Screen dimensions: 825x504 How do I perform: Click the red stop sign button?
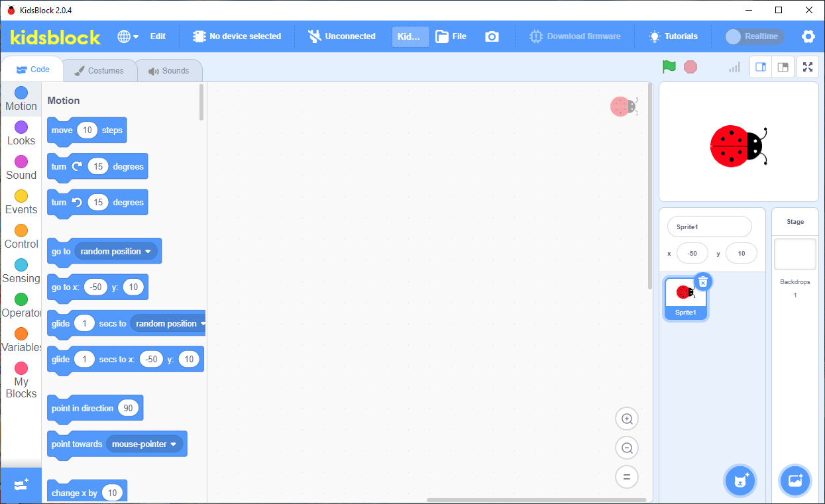(x=690, y=67)
